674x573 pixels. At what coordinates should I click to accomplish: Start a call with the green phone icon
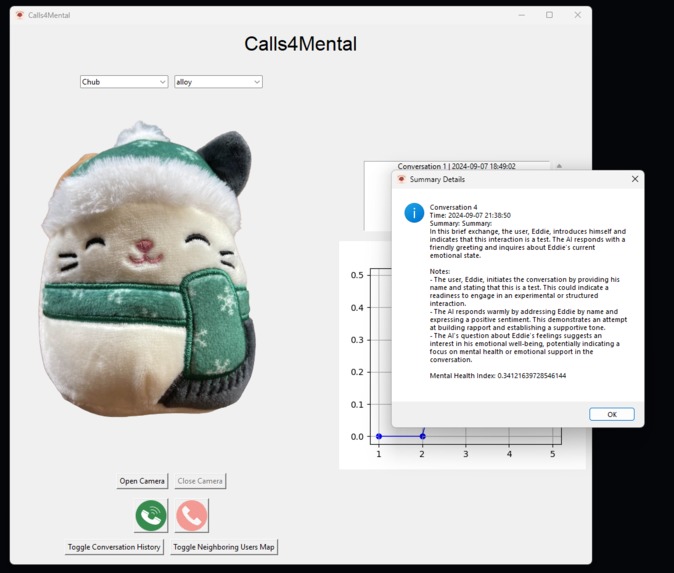[x=151, y=515]
